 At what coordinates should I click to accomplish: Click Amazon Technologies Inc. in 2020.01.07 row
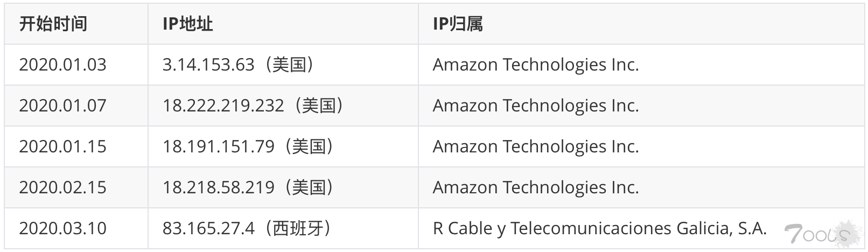click(x=536, y=106)
